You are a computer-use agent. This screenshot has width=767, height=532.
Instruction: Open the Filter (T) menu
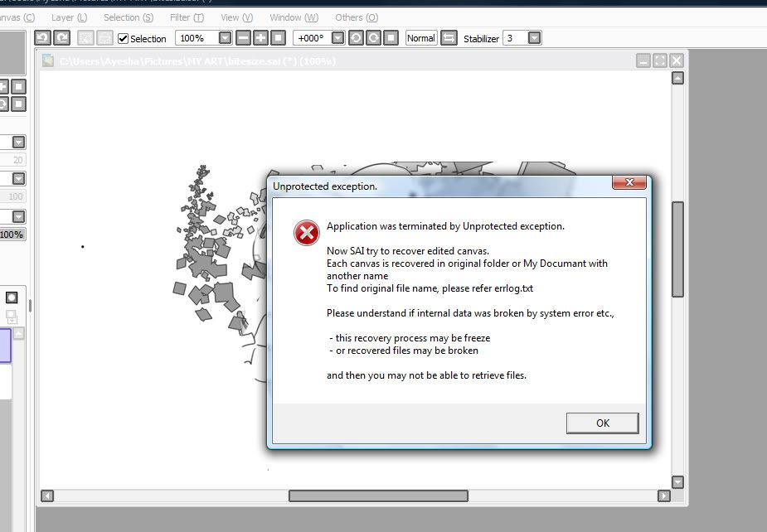(187, 17)
